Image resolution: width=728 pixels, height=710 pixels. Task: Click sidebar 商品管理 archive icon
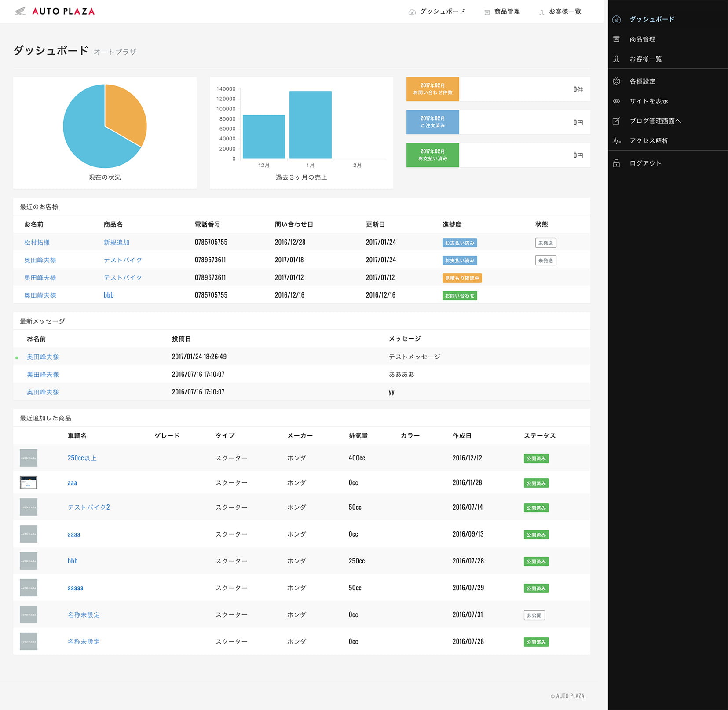(617, 39)
